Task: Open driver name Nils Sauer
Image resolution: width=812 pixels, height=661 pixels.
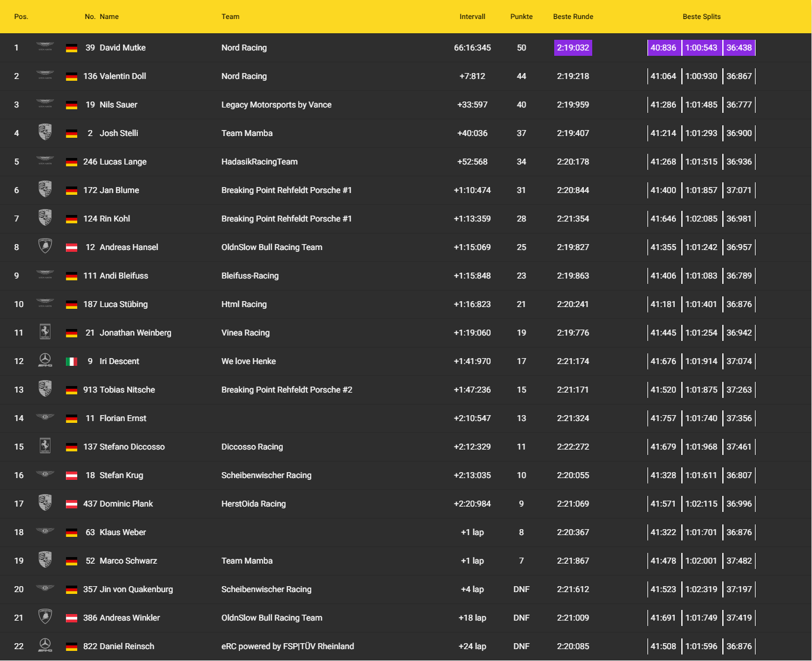Action: coord(118,105)
